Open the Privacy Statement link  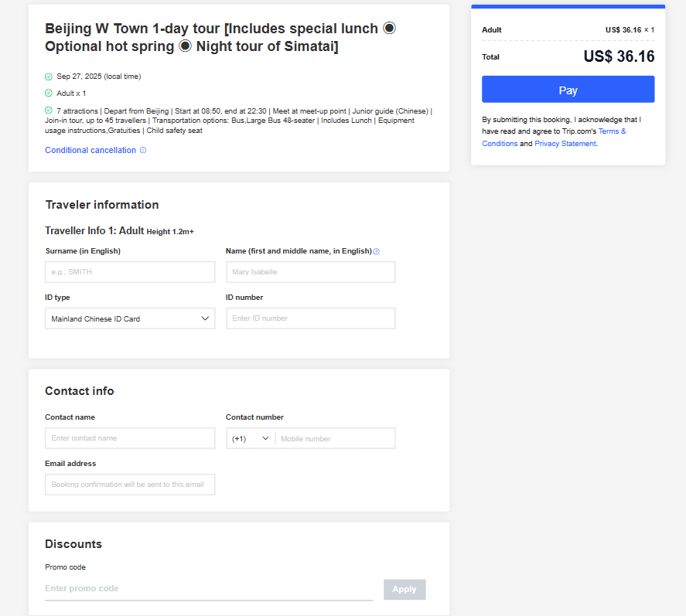565,143
